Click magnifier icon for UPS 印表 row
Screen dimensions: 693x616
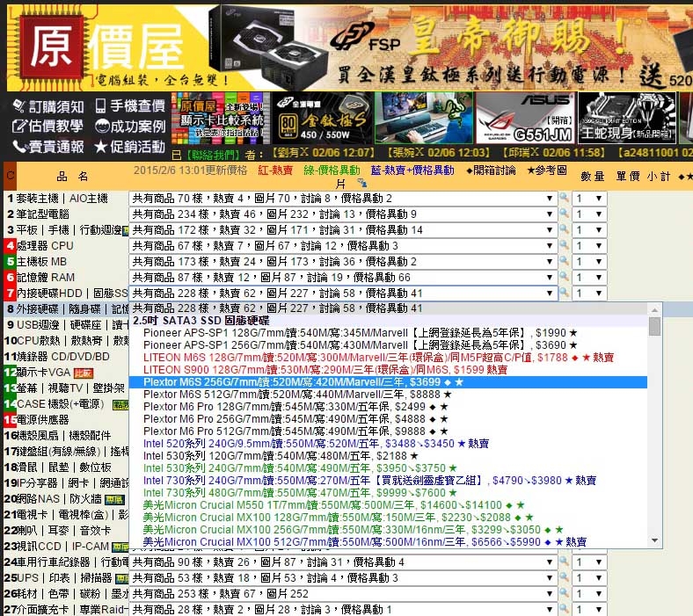tap(565, 577)
